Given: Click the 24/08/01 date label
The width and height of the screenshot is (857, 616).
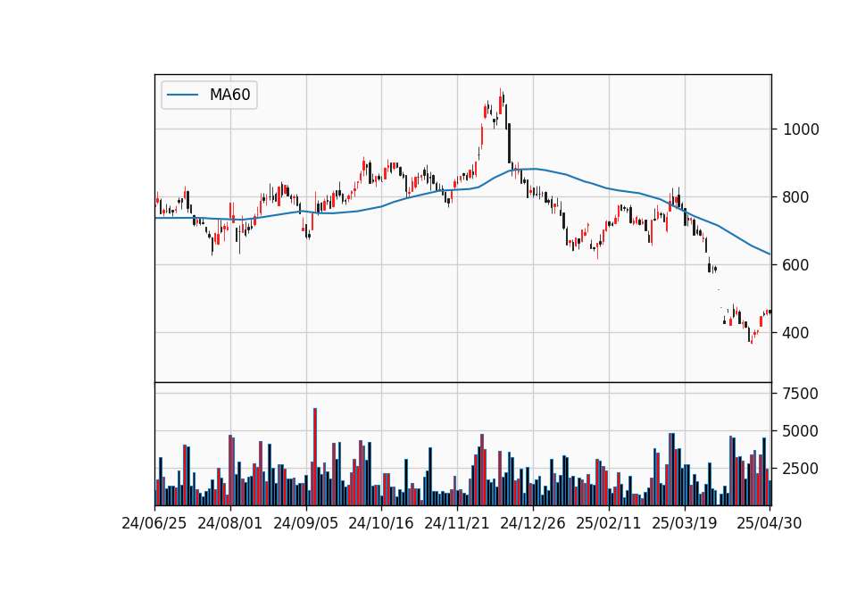Looking at the screenshot, I should (x=230, y=524).
